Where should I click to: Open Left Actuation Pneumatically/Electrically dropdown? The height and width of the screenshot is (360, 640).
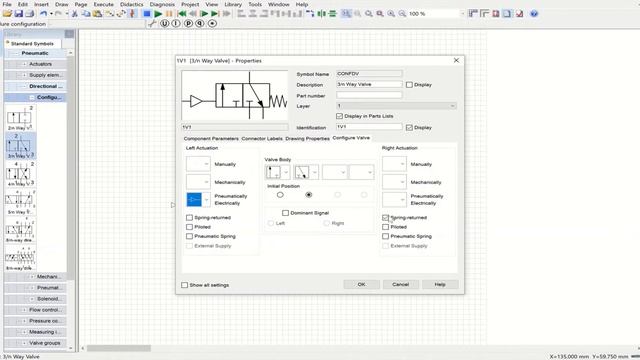coord(198,200)
